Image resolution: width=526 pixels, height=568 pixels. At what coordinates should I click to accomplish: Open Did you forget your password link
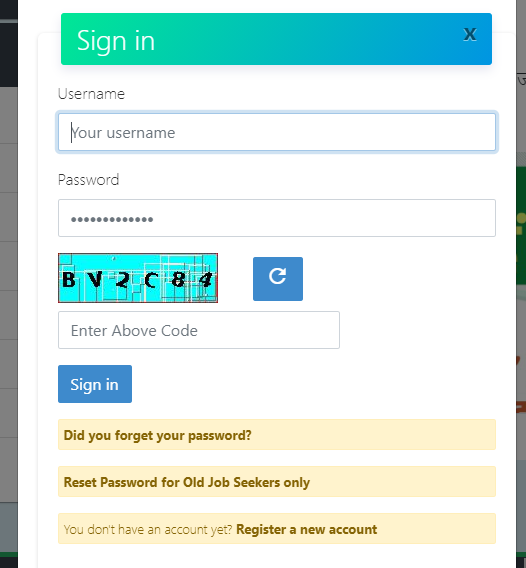click(x=158, y=435)
